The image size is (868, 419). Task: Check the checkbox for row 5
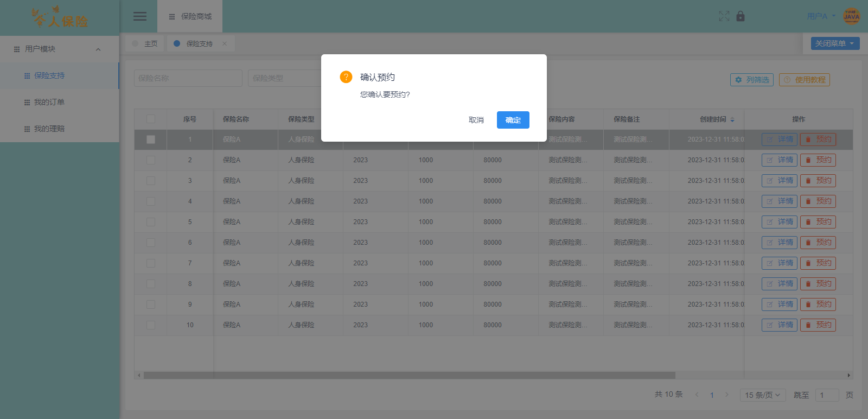click(151, 222)
